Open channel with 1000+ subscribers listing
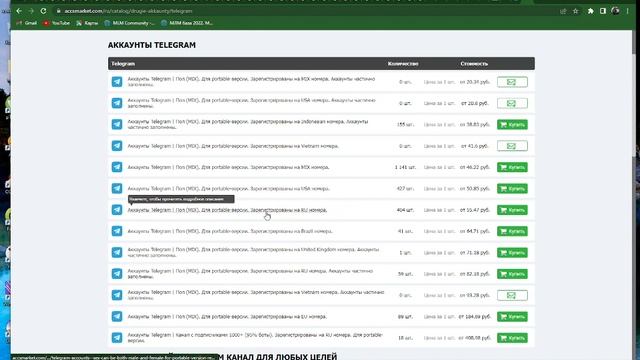 [x=255, y=338]
